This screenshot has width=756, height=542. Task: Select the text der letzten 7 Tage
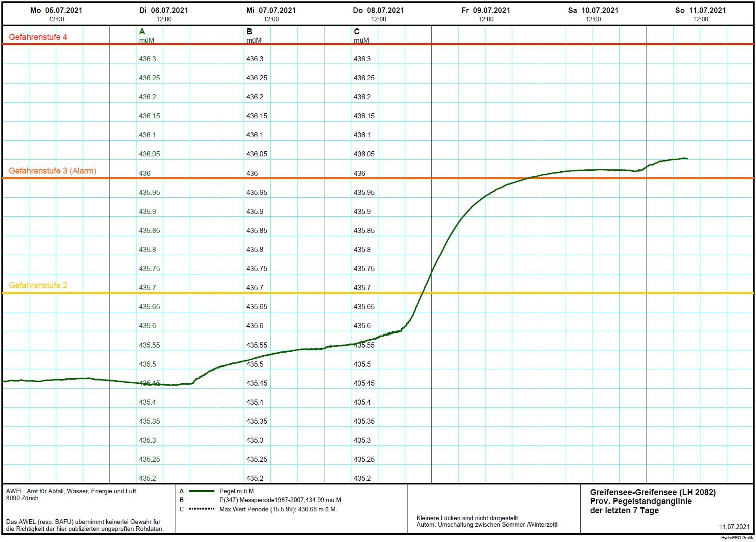point(624,510)
